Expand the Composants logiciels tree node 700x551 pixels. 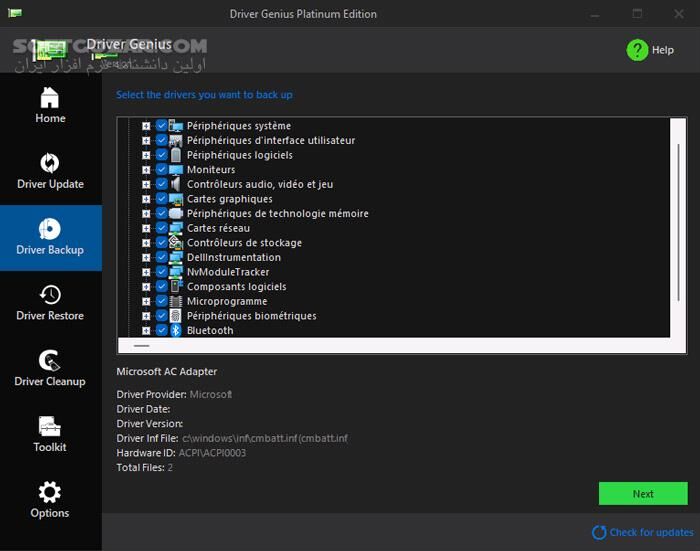click(x=146, y=287)
